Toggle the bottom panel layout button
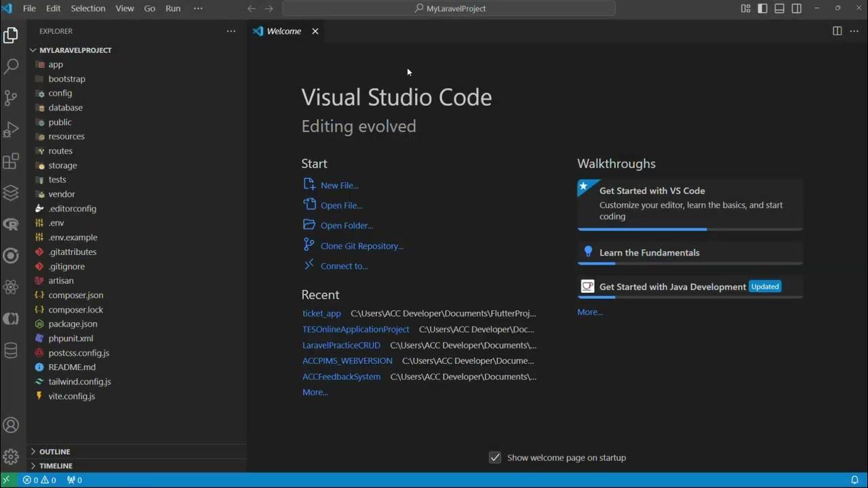The image size is (868, 488). pyautogui.click(x=780, y=9)
